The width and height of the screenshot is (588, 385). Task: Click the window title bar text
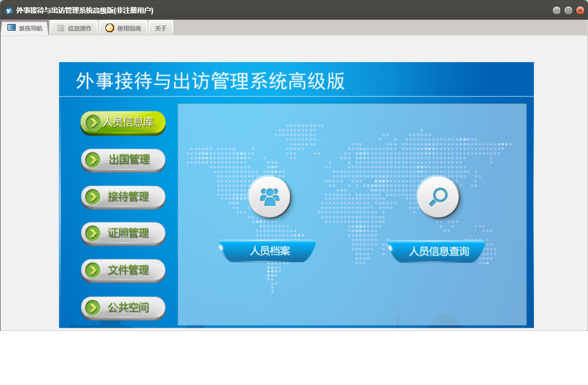85,10
